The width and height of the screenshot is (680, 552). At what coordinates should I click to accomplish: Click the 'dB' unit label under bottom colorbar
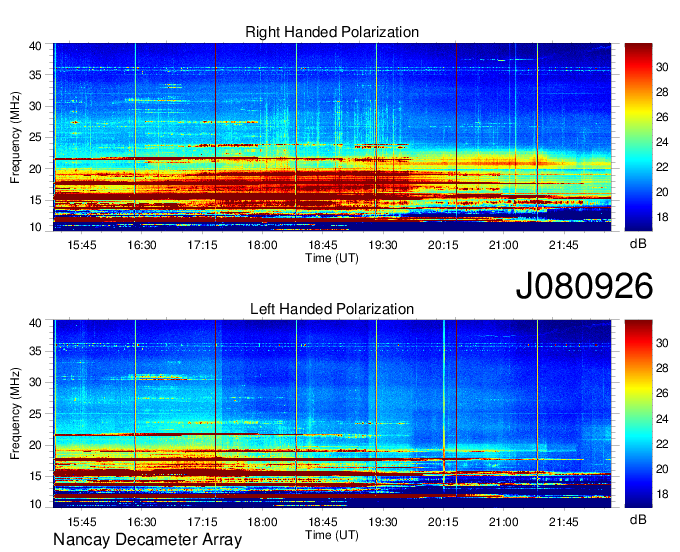[x=638, y=520]
